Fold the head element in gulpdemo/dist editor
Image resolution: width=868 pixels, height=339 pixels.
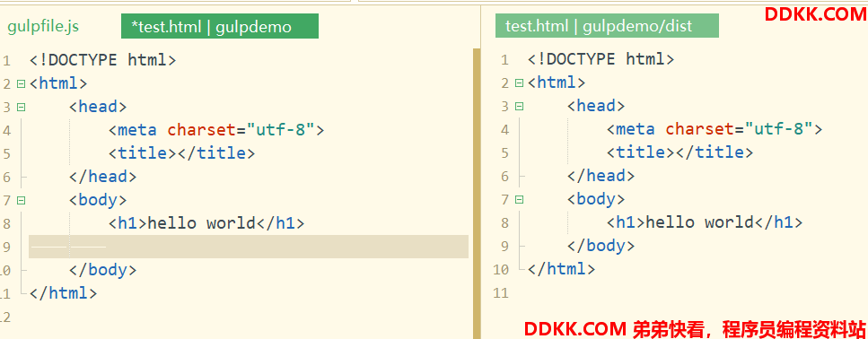point(519,106)
